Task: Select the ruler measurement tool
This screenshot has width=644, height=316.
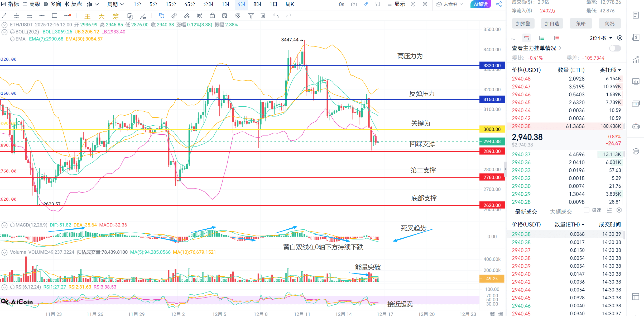Action: click(x=174, y=16)
